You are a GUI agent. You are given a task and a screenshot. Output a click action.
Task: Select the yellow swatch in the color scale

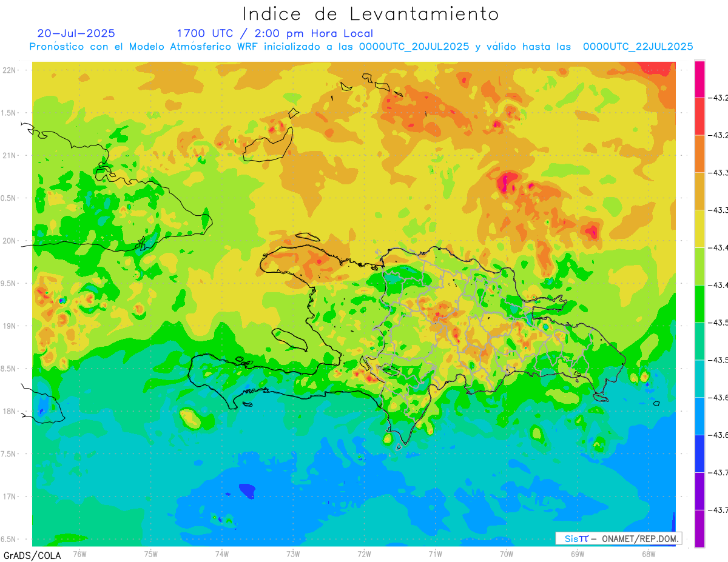click(x=699, y=229)
